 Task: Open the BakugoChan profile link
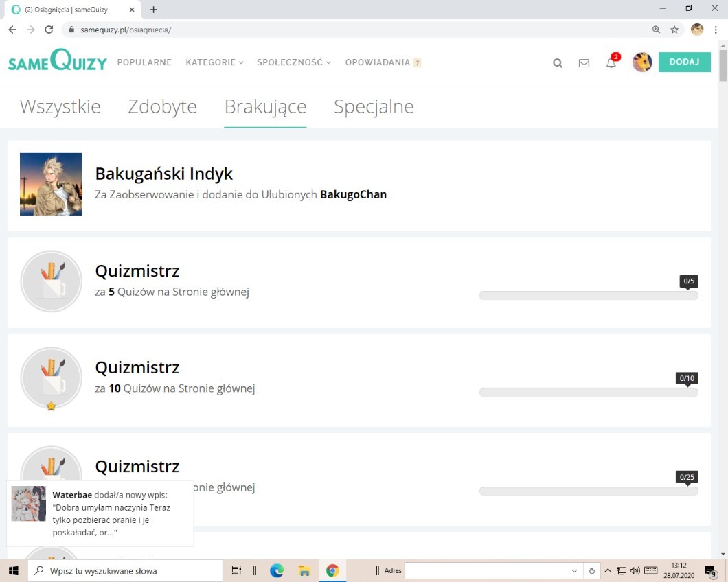(353, 195)
